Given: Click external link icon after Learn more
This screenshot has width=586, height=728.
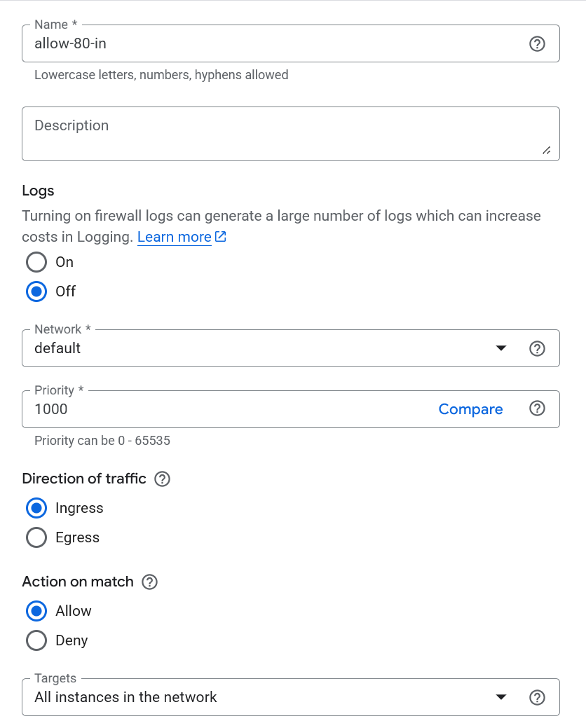Looking at the screenshot, I should pyautogui.click(x=221, y=237).
